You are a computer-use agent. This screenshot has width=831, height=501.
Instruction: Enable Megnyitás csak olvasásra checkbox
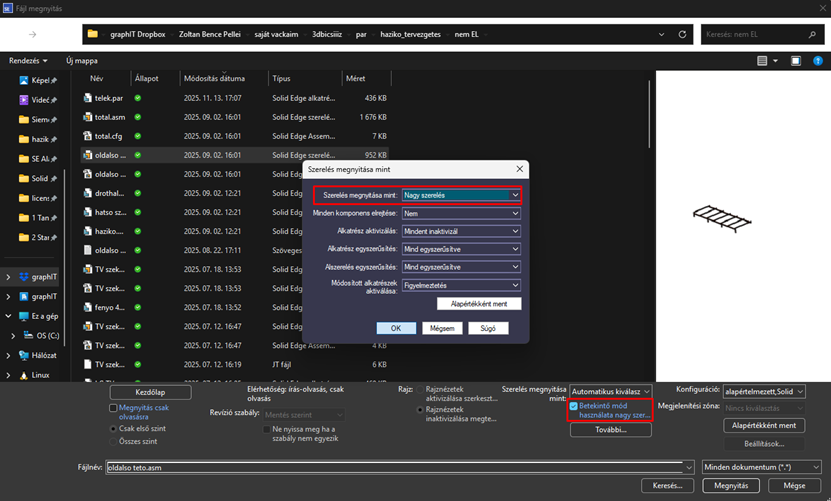point(113,408)
